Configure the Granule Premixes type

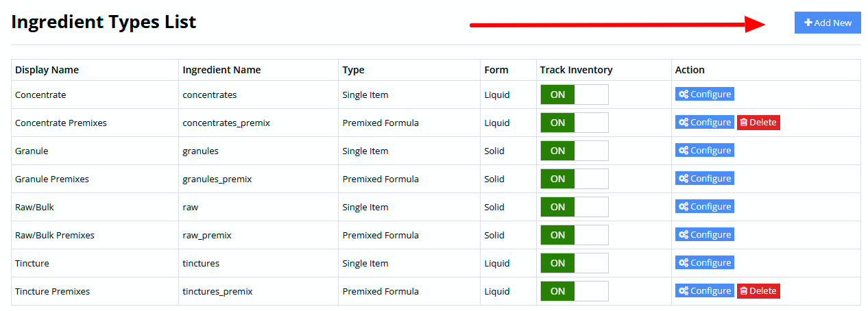pos(704,179)
